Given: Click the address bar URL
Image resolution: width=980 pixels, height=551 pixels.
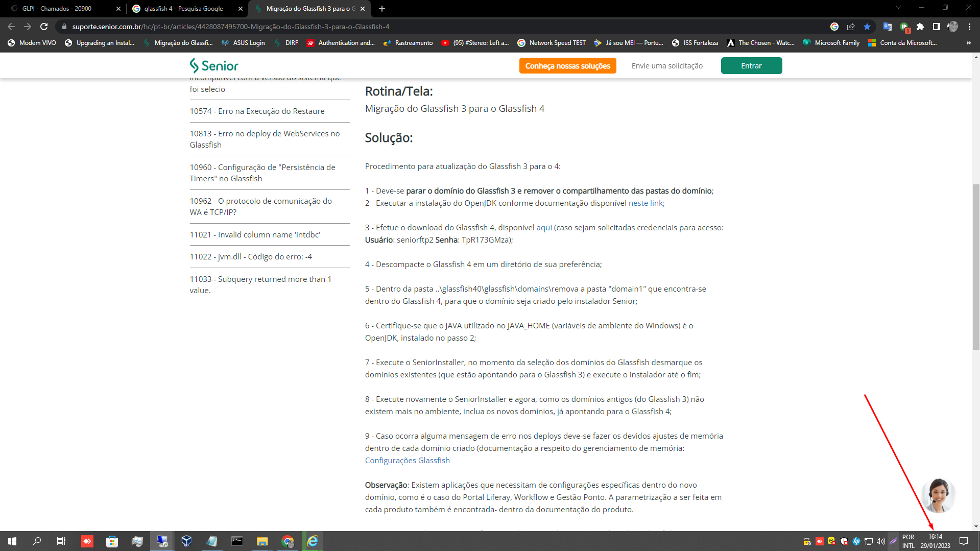Looking at the screenshot, I should [x=231, y=27].
